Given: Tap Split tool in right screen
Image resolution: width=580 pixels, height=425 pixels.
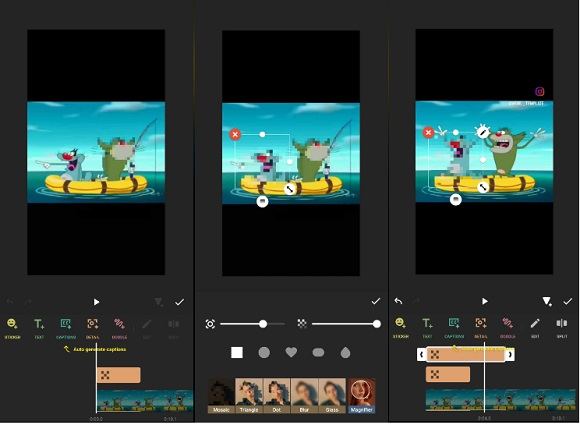Looking at the screenshot, I should (x=562, y=327).
